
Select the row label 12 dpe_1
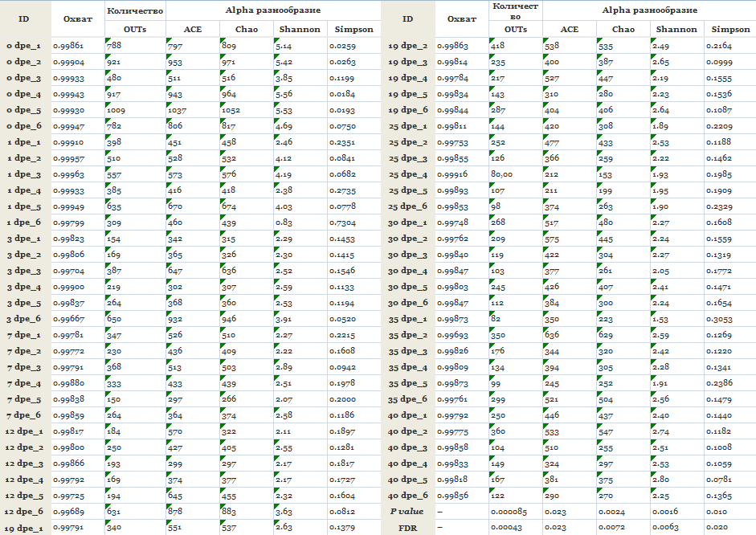[x=23, y=431]
